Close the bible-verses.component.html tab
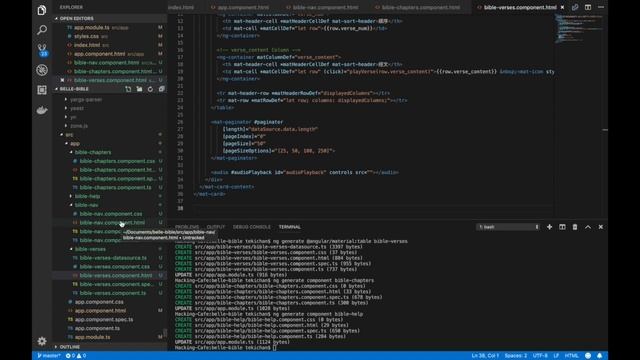This screenshot has width=640, height=360. coord(562,7)
